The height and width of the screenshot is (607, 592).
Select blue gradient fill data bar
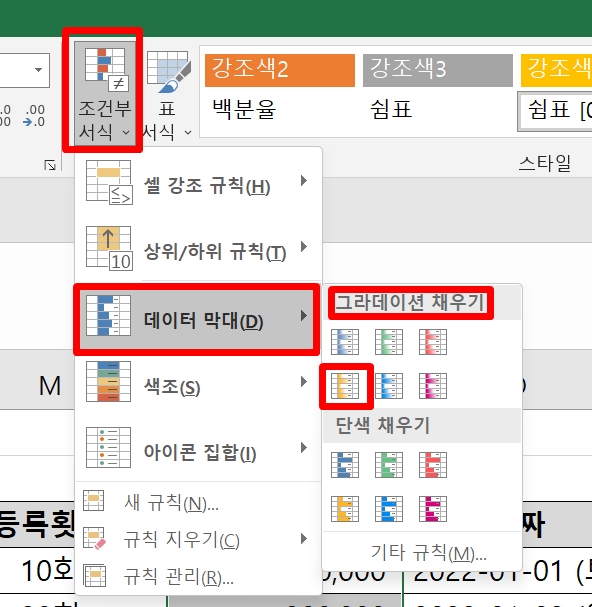click(345, 342)
